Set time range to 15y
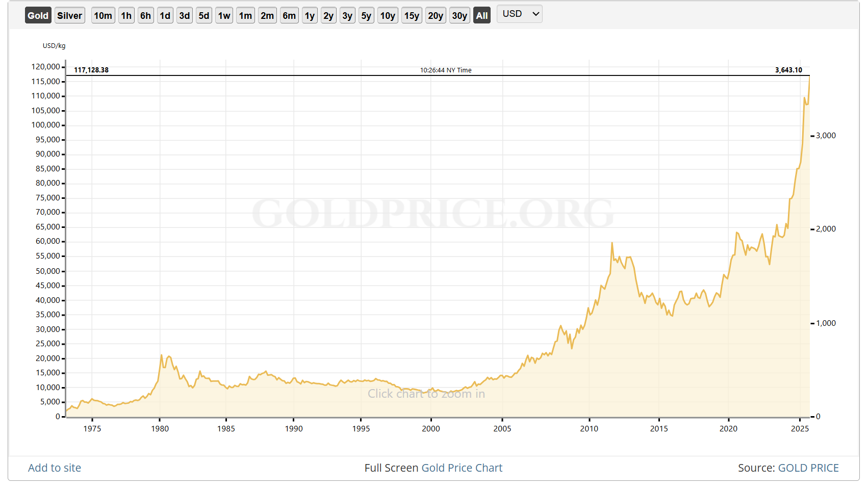The image size is (868, 488). (412, 15)
